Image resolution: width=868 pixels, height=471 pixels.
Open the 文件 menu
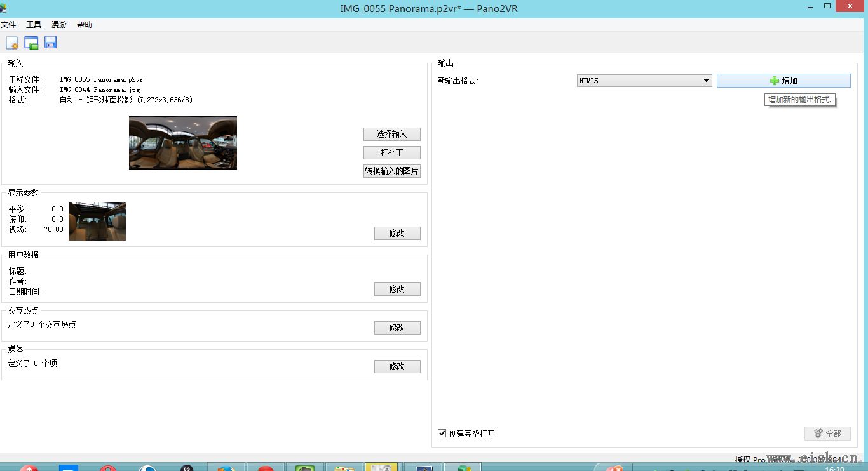pos(8,25)
